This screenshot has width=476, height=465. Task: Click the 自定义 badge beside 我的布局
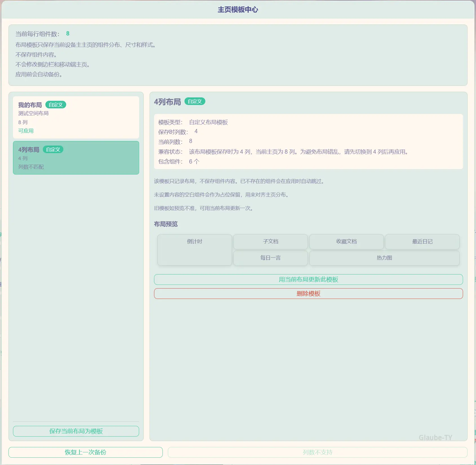point(56,105)
